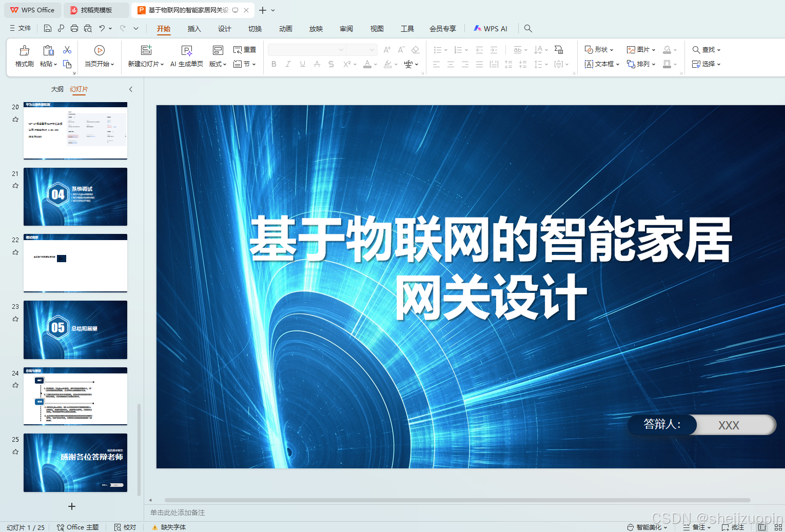Image resolution: width=785 pixels, height=532 pixels.
Task: Click 校对 proofreading in status bar
Action: (125, 527)
